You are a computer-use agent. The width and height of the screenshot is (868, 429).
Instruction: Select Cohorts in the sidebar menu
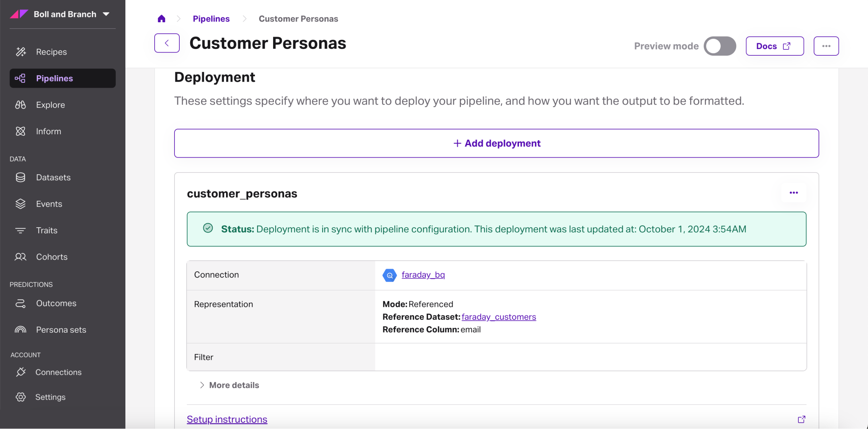click(x=52, y=257)
